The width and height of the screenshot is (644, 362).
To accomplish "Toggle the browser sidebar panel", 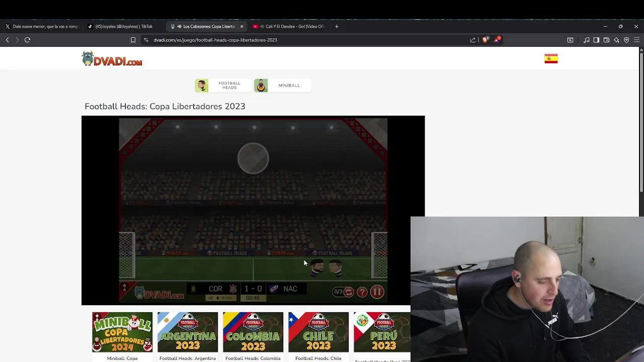I will point(596,40).
